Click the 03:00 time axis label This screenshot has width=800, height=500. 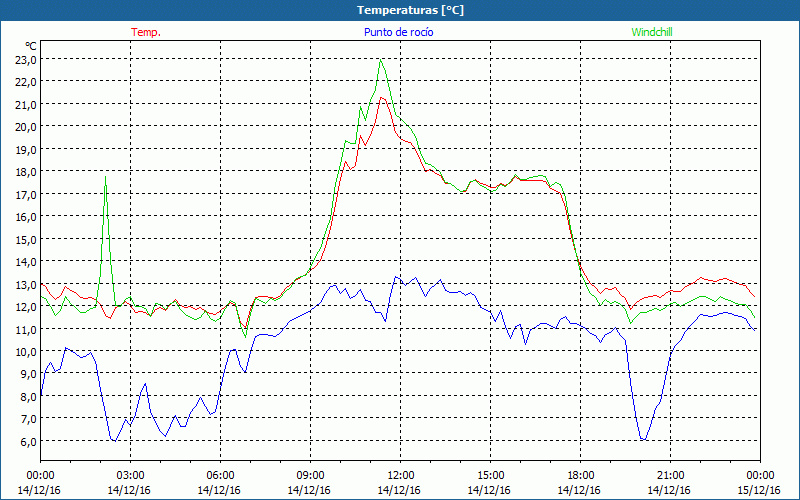130,475
